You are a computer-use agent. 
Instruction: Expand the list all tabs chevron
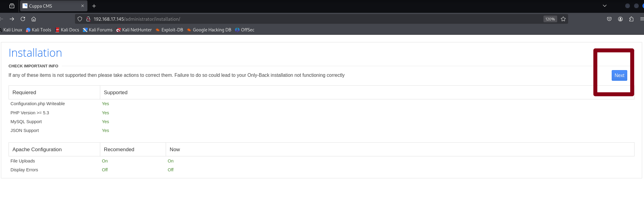coord(605,6)
